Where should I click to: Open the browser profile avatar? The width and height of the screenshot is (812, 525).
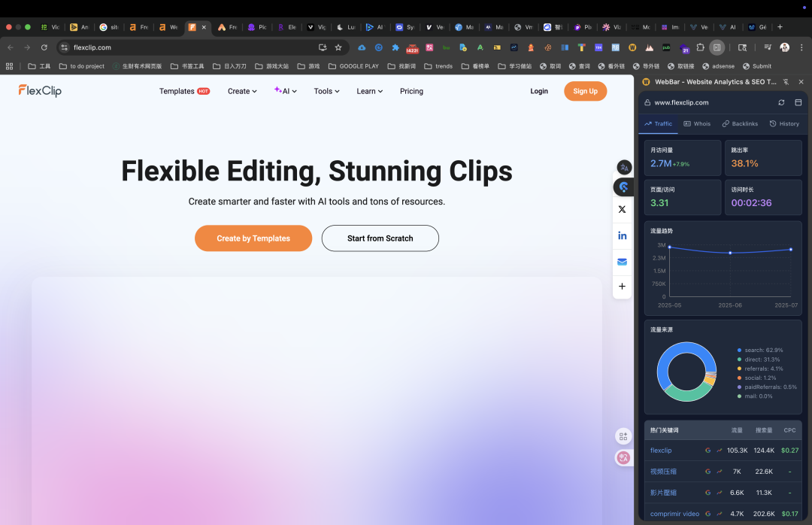tap(784, 47)
